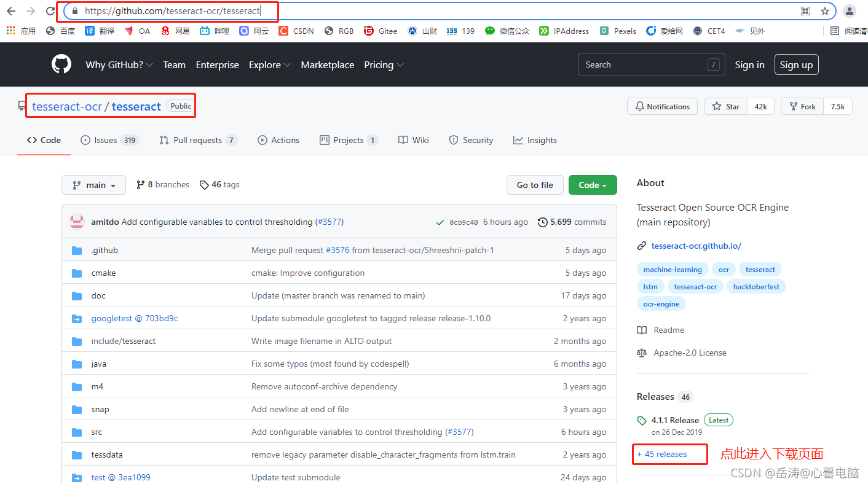Click the 42k stargazers count
The image size is (868, 484).
(760, 106)
